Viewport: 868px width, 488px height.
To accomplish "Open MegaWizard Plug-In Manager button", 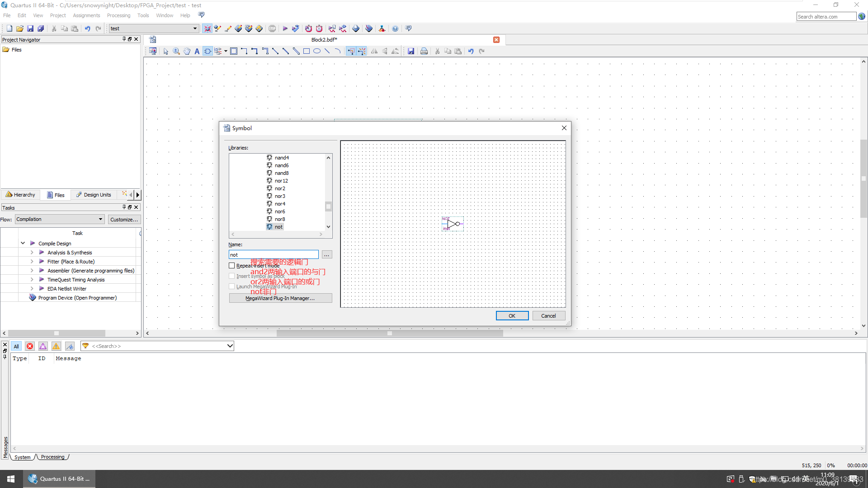I will 280,298.
